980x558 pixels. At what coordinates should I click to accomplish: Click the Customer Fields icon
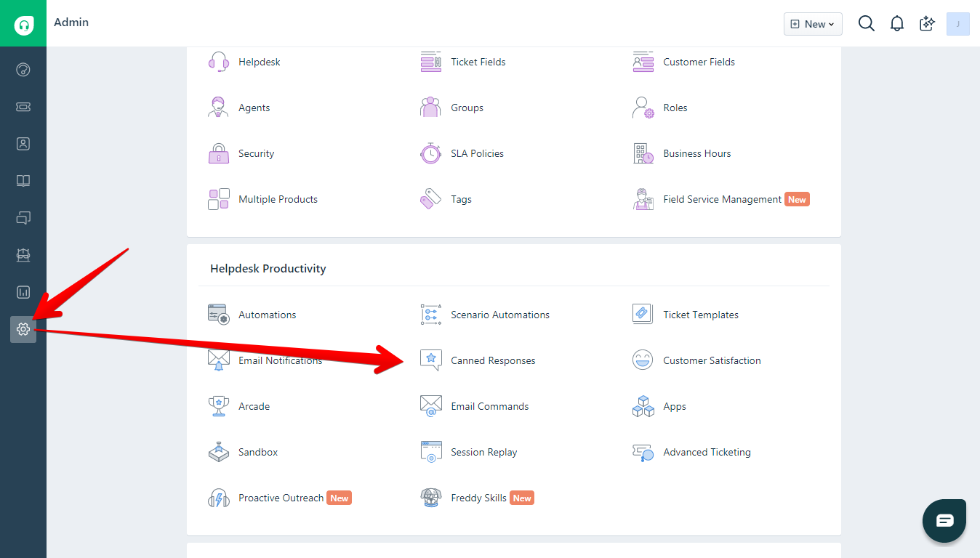(643, 62)
